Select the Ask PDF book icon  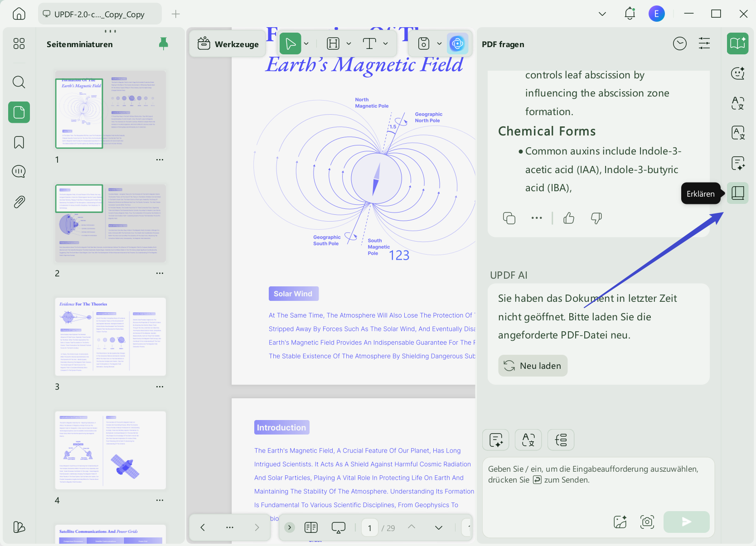[x=737, y=43]
